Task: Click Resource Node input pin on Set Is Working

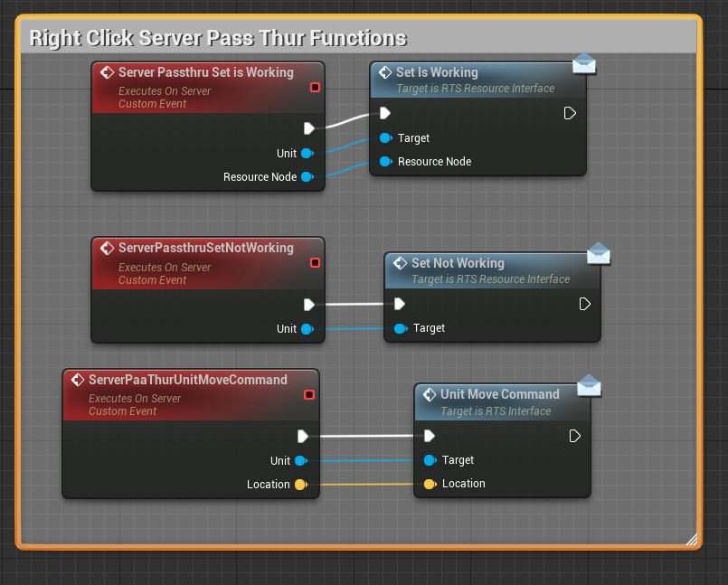Action: (x=386, y=162)
